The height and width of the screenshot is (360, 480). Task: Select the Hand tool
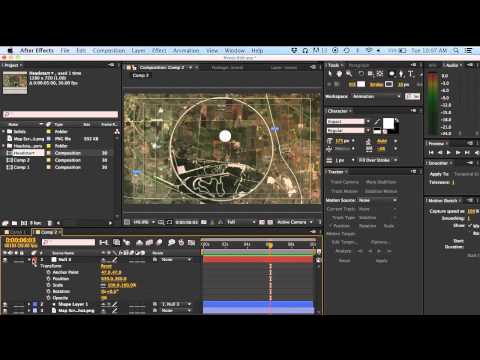pyautogui.click(x=339, y=74)
